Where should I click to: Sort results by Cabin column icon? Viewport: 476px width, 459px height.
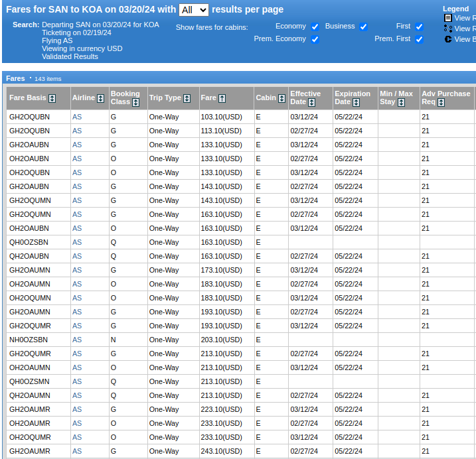[x=281, y=98]
